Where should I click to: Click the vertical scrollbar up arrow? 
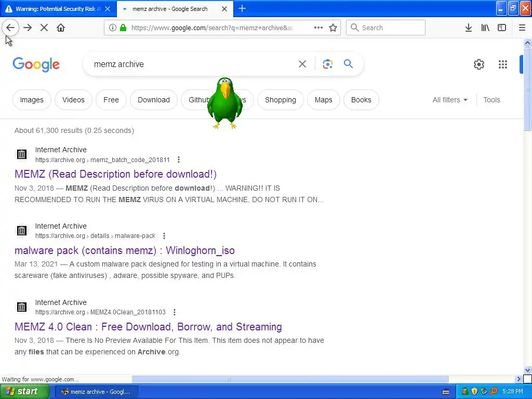527,43
